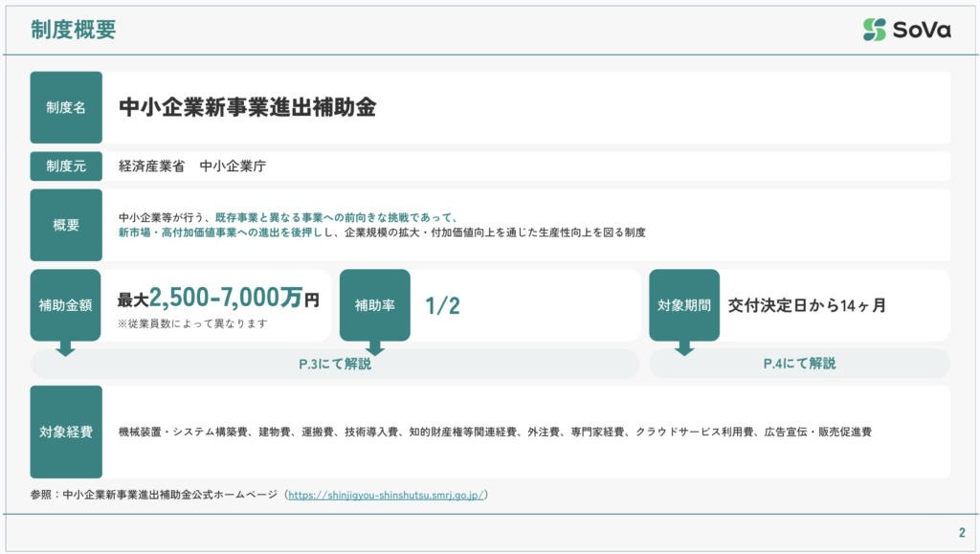Click the down arrow below 補助金額
Image resolution: width=980 pixels, height=554 pixels.
click(65, 348)
